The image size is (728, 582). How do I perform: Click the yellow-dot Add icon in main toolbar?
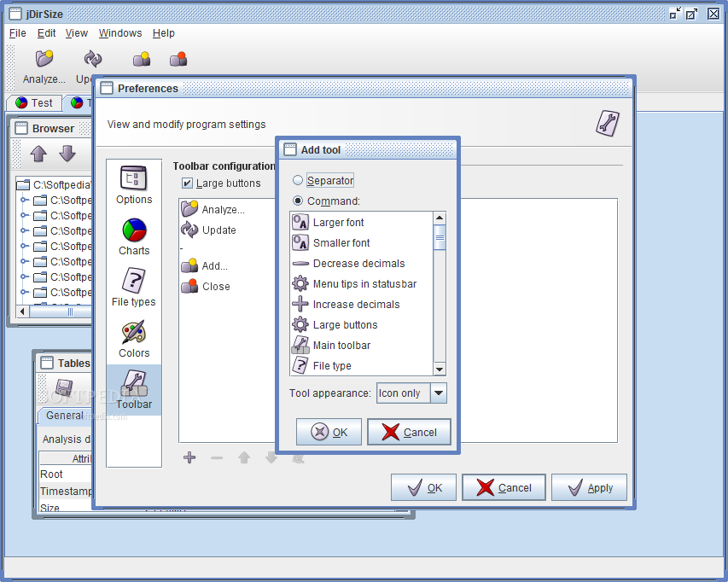142,59
